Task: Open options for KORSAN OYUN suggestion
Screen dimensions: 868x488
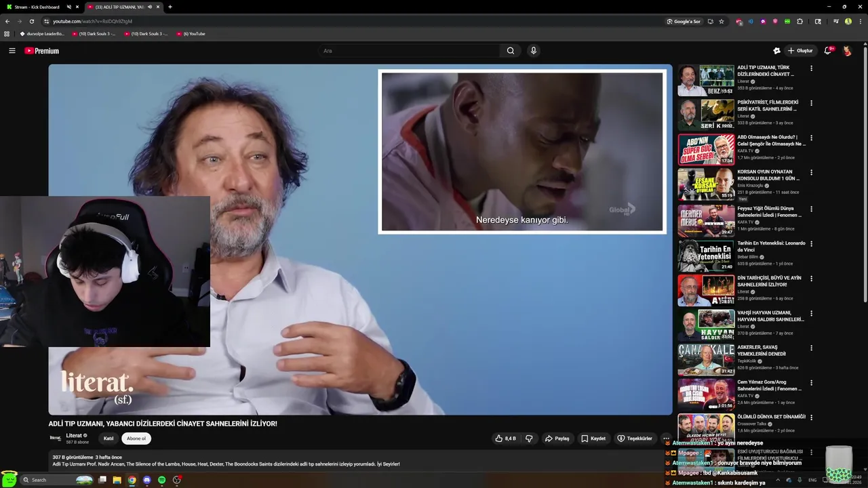Action: click(x=811, y=173)
